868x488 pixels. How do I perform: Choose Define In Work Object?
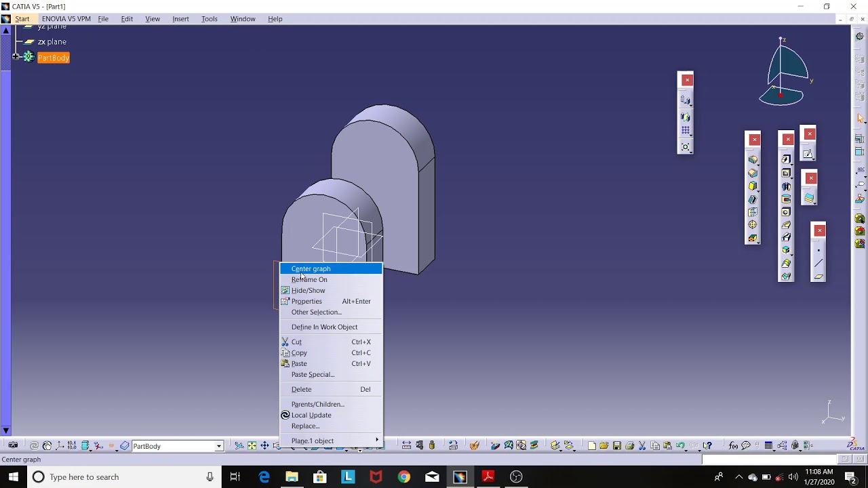332,327
